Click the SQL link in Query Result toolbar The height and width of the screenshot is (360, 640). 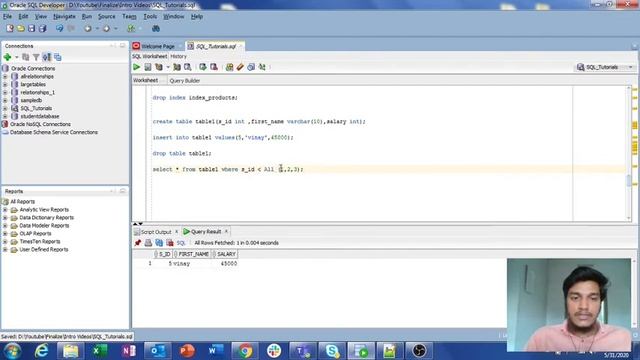181,243
